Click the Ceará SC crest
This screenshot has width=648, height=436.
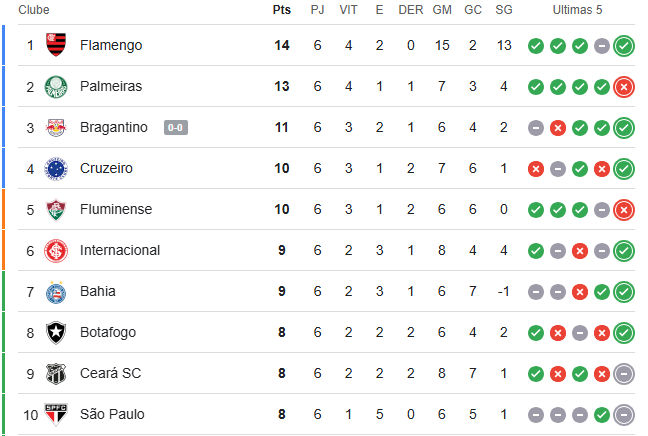coord(56,374)
